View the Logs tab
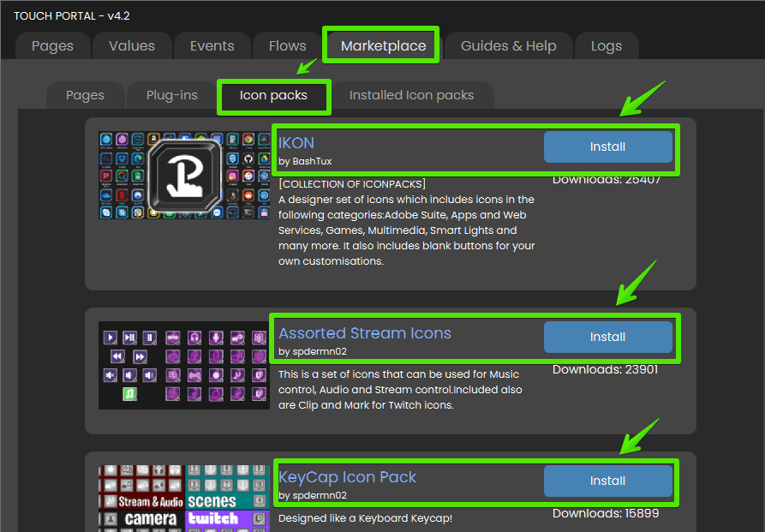 (x=607, y=46)
